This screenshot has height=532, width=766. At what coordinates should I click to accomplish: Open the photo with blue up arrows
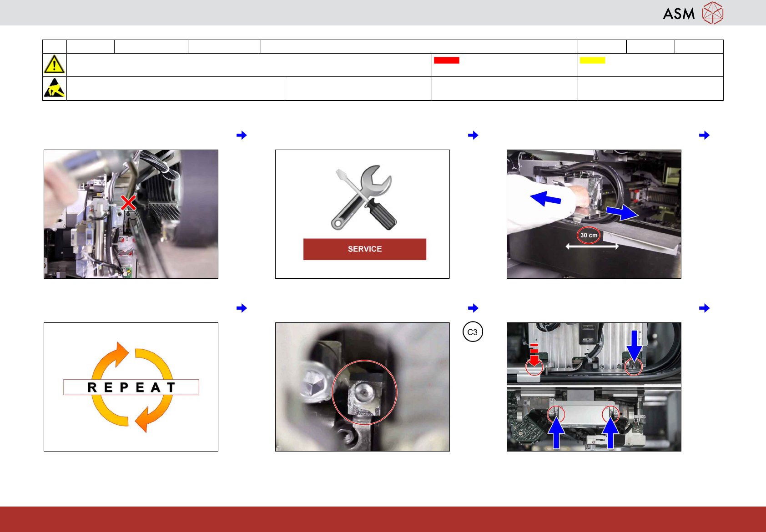tap(594, 387)
